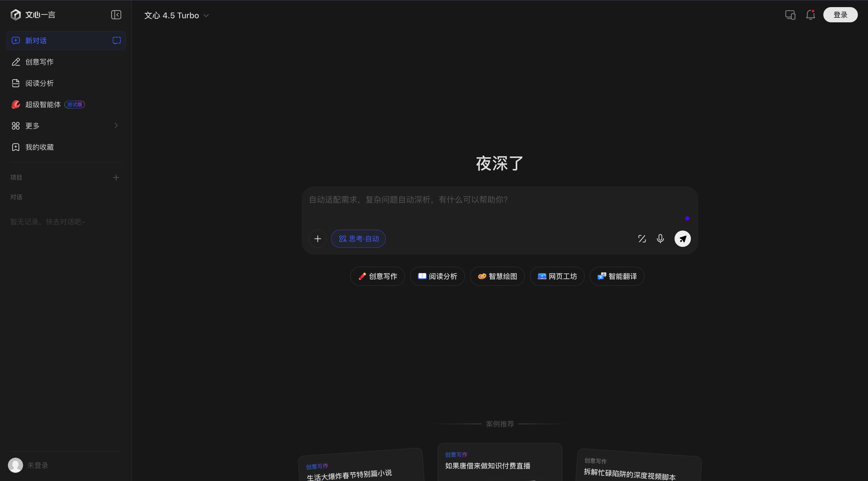868x481 pixels.
Task: Click the 登录 login button
Action: click(x=840, y=15)
